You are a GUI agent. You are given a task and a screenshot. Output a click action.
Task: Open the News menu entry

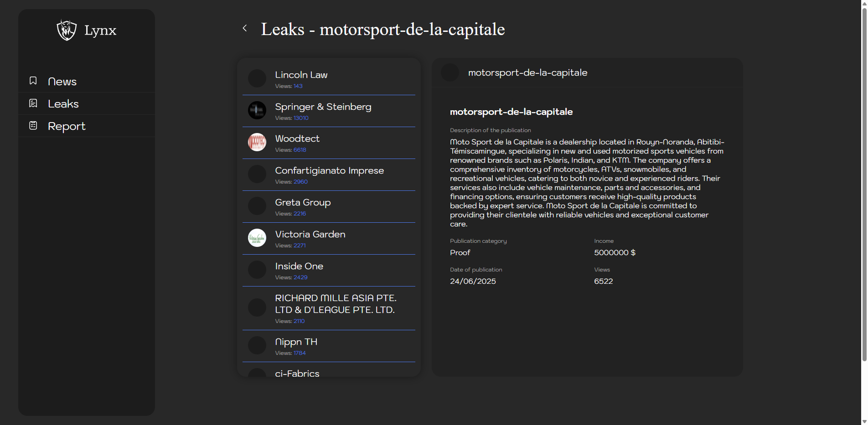click(x=62, y=81)
